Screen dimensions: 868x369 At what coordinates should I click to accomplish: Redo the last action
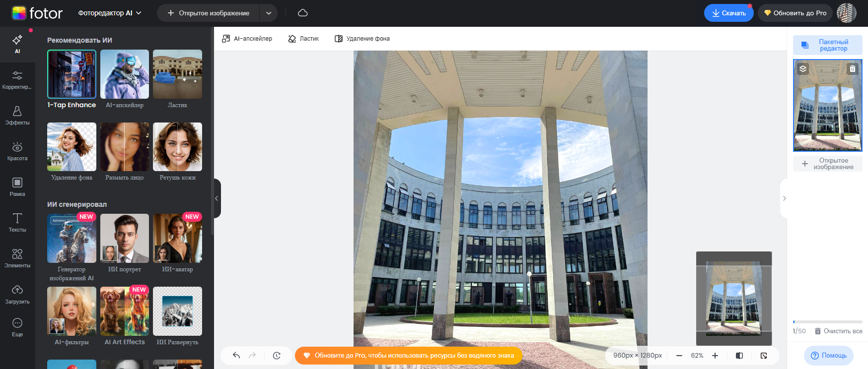pyautogui.click(x=252, y=355)
